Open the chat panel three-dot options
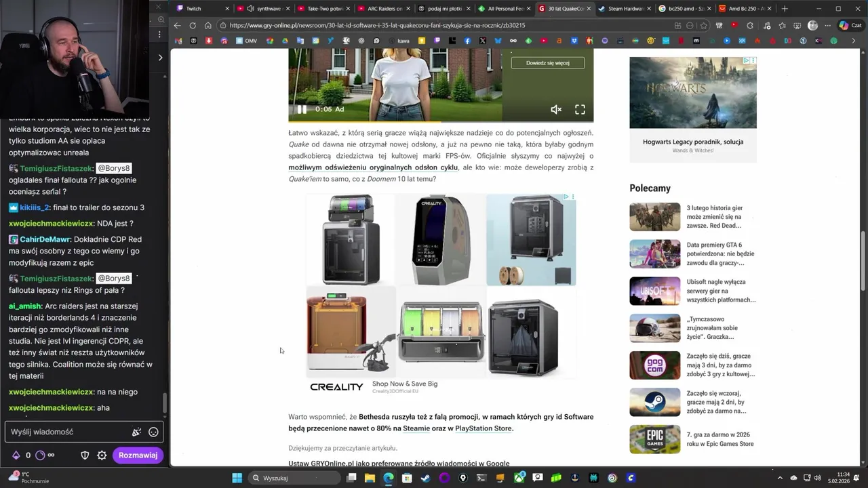The width and height of the screenshot is (868, 488). (160, 34)
